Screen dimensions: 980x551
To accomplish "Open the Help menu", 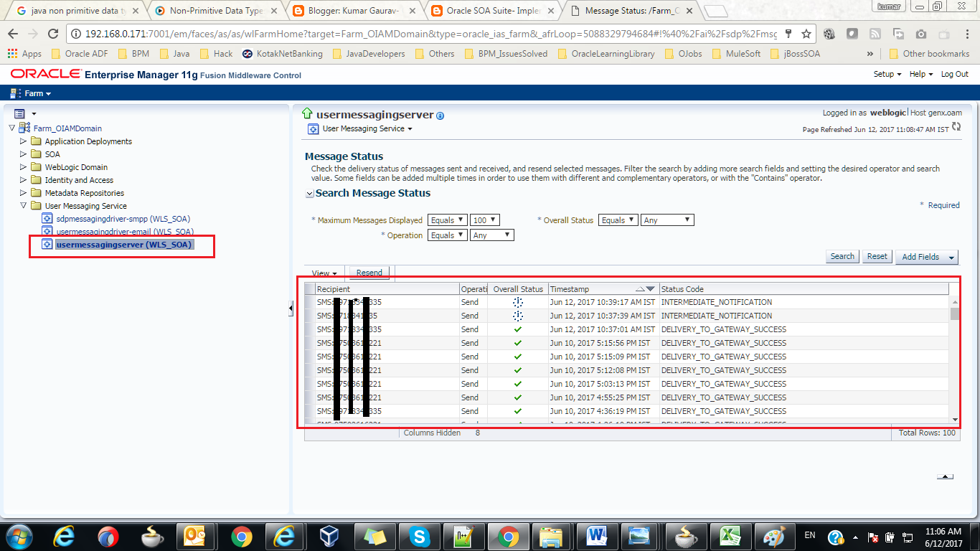I will [921, 74].
